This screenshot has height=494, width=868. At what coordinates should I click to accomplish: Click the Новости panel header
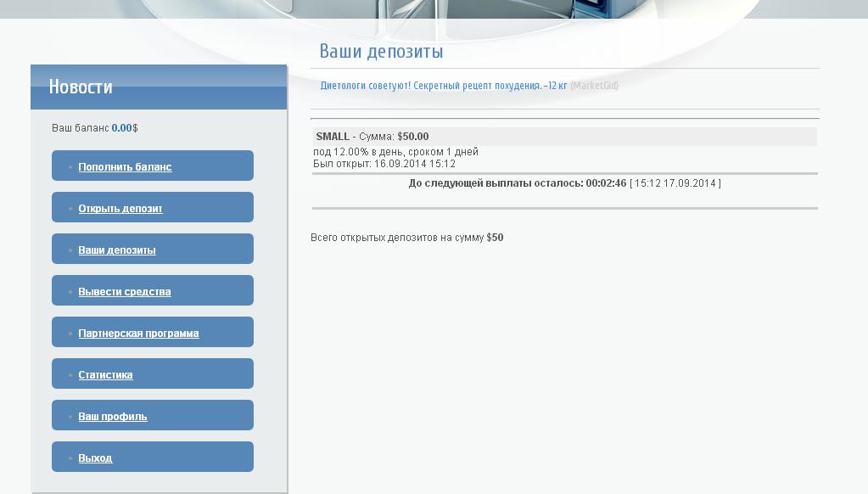pyautogui.click(x=159, y=87)
